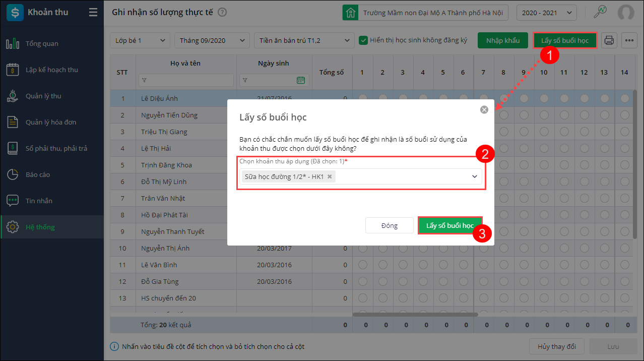This screenshot has width=644, height=361.
Task: Click the Quản lý thu hand-coin icon
Action: tap(13, 96)
